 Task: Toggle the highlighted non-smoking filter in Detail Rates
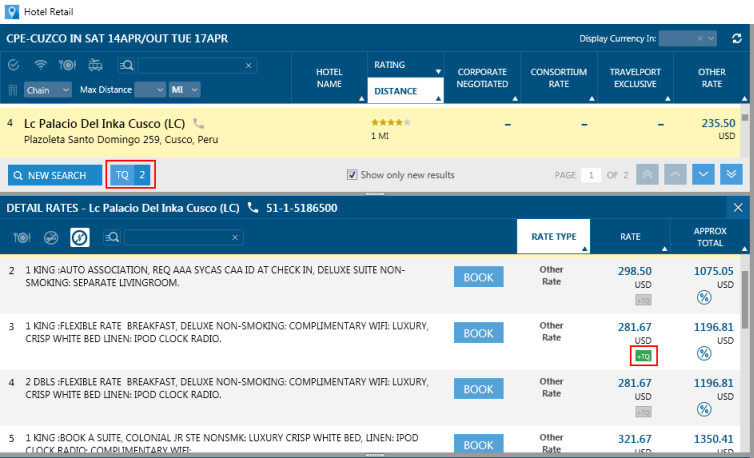(80, 237)
